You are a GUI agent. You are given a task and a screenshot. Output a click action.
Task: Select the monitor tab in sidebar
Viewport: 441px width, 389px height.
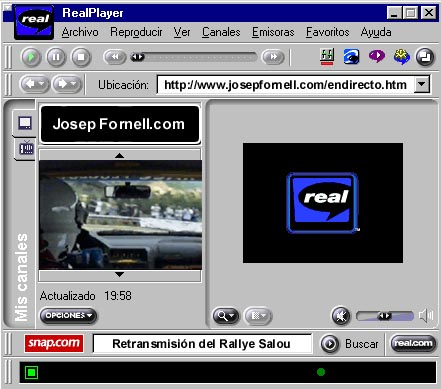click(25, 123)
